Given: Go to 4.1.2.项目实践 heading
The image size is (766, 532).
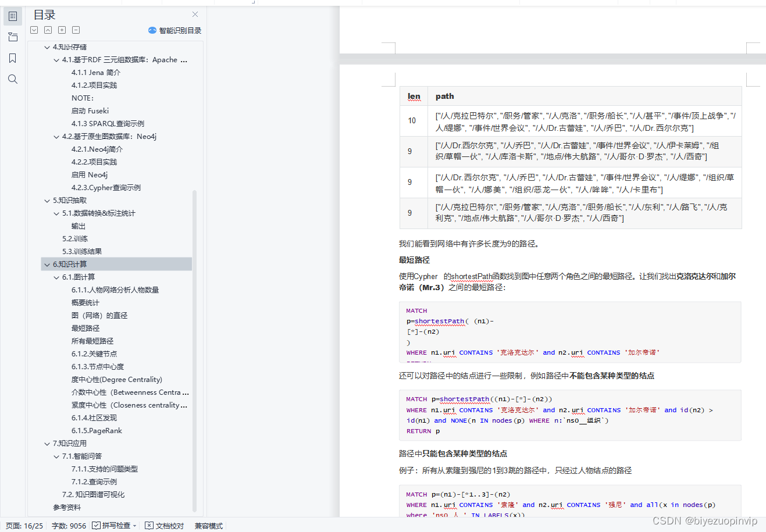Looking at the screenshot, I should tap(94, 85).
